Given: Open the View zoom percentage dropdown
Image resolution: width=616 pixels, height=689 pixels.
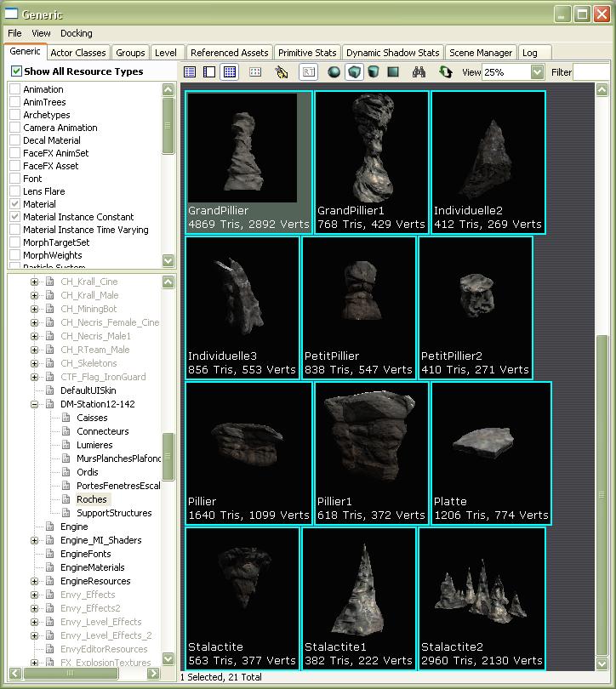Looking at the screenshot, I should 537,72.
